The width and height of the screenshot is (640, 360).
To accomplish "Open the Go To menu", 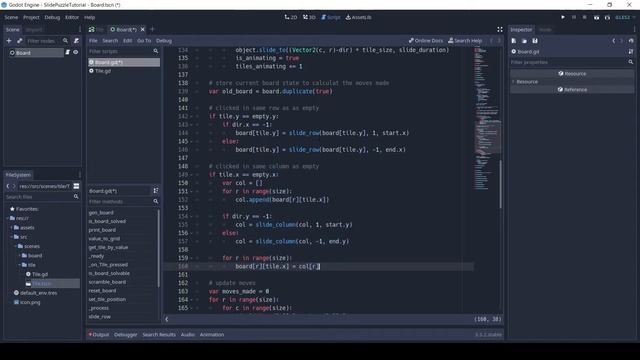I will click(x=144, y=40).
